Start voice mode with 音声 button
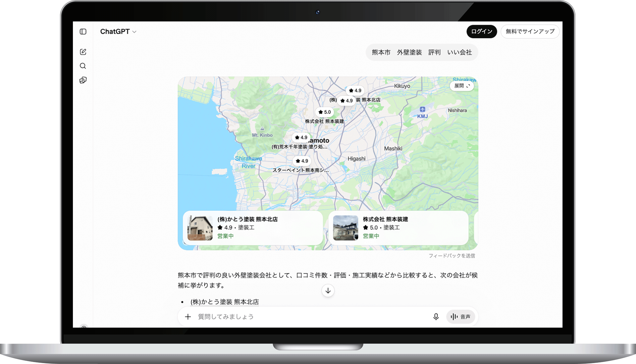This screenshot has width=636, height=364. tap(460, 317)
